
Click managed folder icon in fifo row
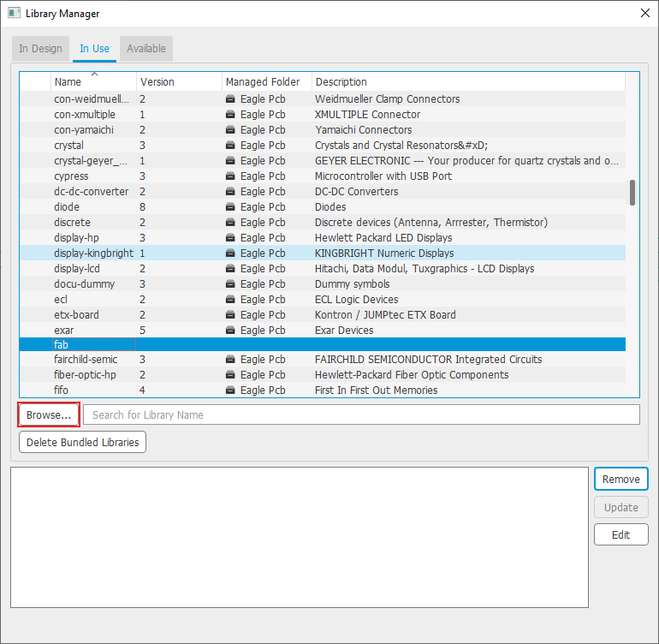click(x=230, y=391)
